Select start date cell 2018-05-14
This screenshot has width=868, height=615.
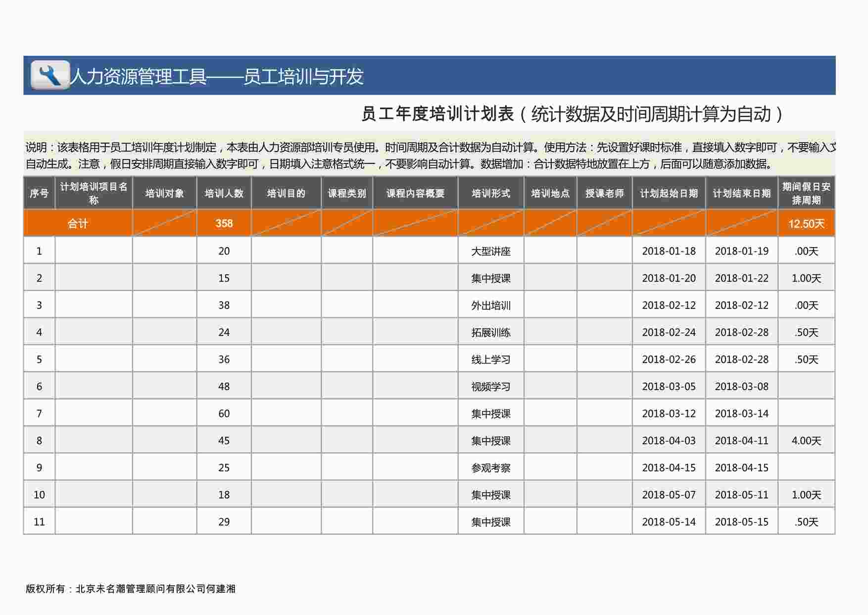(669, 521)
